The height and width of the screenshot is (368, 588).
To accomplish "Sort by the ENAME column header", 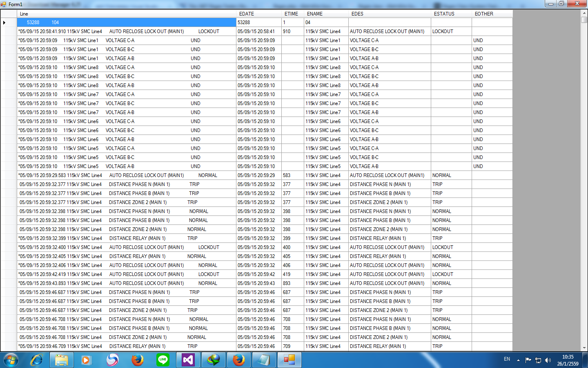I will 326,14.
